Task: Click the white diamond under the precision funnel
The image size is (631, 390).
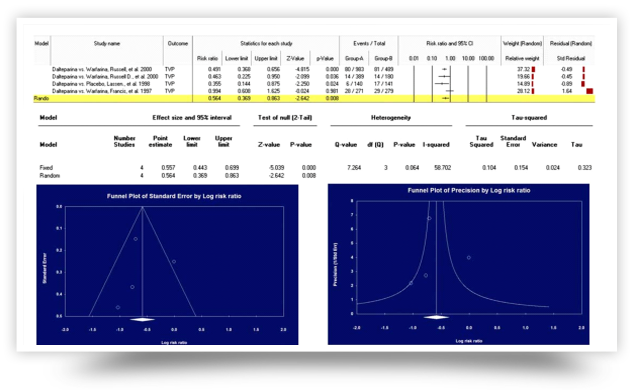Action: tap(437, 317)
